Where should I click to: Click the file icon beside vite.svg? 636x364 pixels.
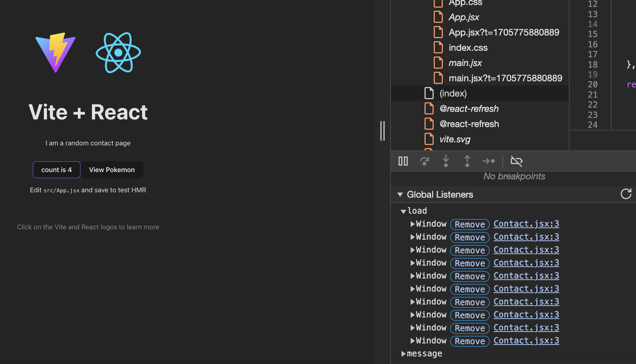[x=429, y=139]
